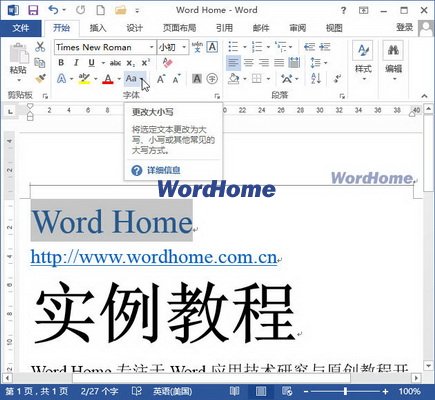Open the 编辑 editing dropdown
Screen dimensions: 435x400
(394, 61)
